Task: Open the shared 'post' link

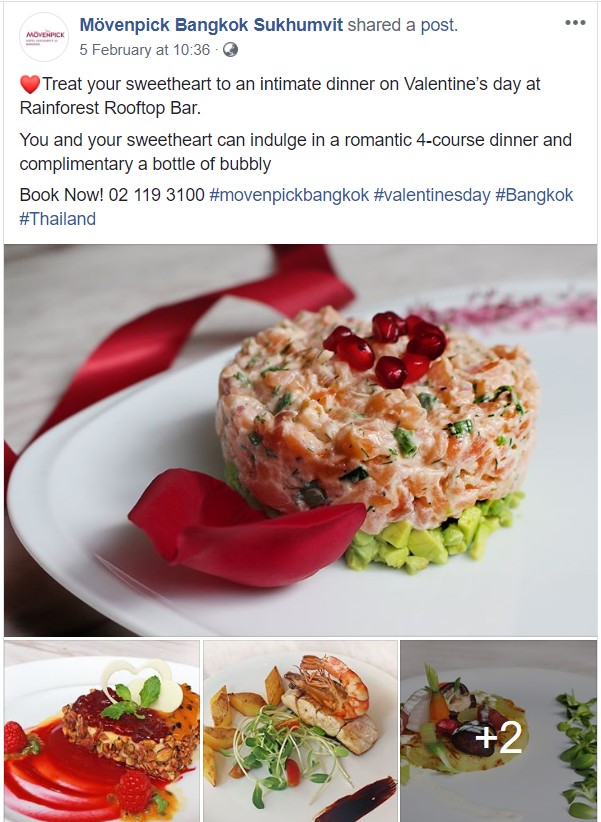Action: click(x=437, y=25)
